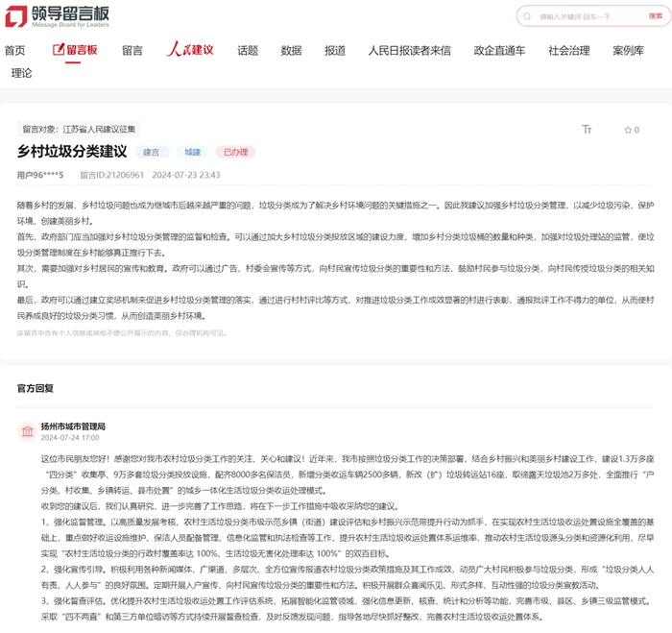Click the 留言板 pencil icon in nav
The image size is (672, 633).
[x=59, y=49]
